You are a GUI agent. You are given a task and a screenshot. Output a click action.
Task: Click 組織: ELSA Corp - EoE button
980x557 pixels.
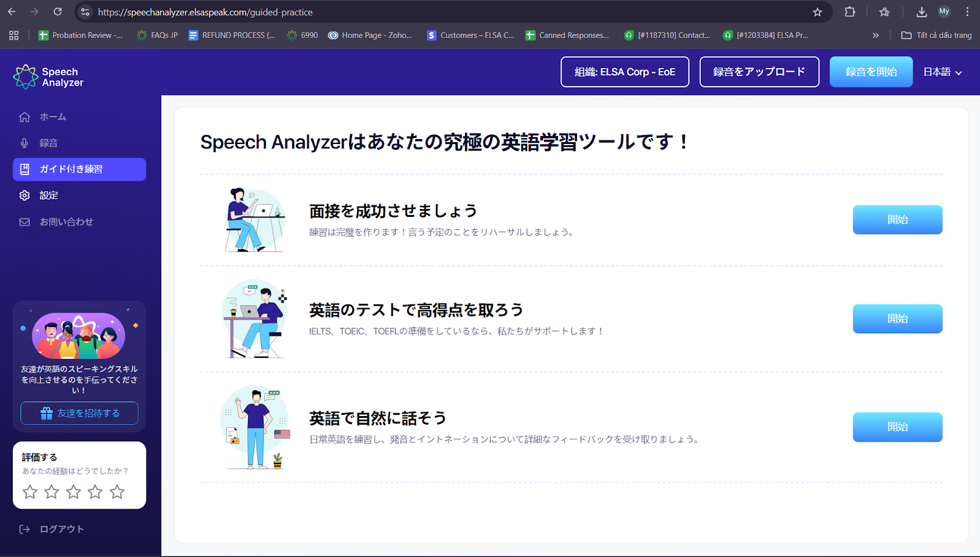point(625,72)
